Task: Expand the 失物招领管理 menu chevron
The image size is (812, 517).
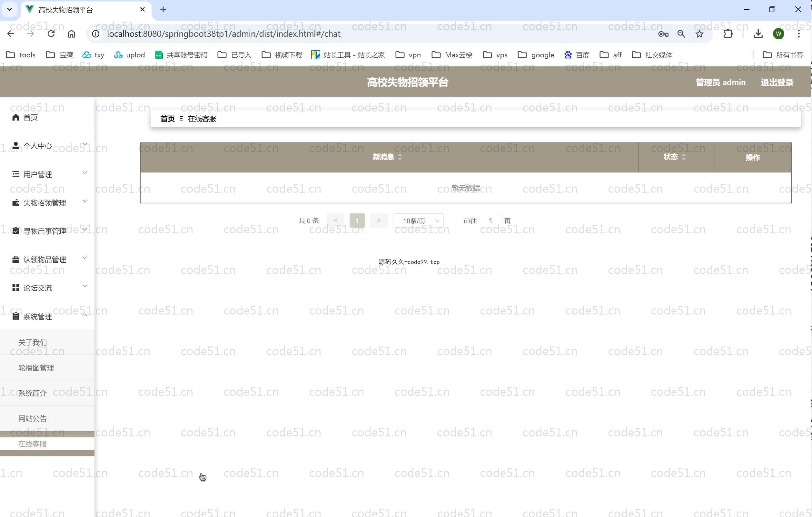Action: (84, 201)
